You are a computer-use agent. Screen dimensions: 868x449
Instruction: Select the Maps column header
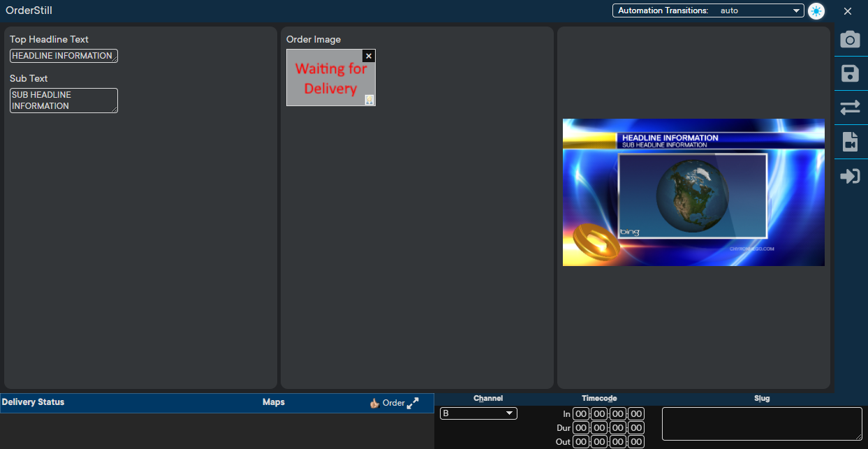tap(273, 402)
